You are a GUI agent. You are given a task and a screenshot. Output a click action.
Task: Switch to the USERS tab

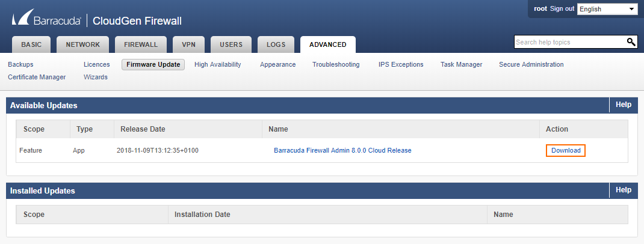click(x=231, y=44)
